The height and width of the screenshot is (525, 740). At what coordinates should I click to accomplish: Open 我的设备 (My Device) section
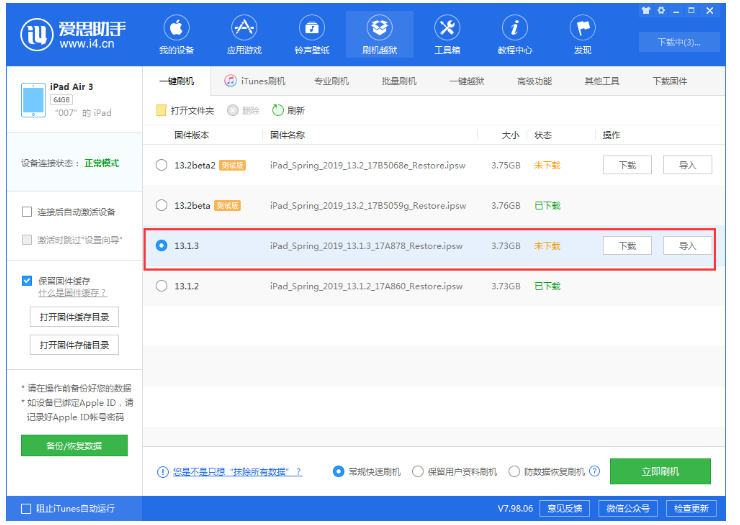click(x=176, y=34)
